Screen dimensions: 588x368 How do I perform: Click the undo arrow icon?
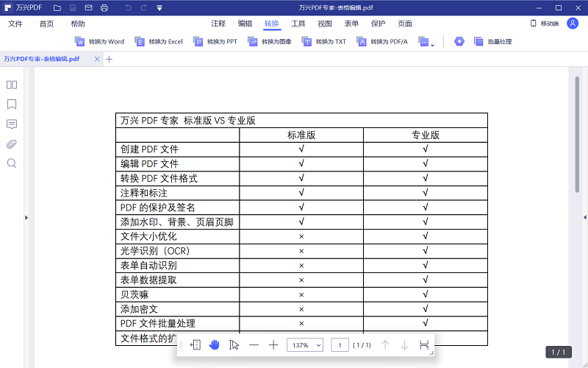coord(128,8)
